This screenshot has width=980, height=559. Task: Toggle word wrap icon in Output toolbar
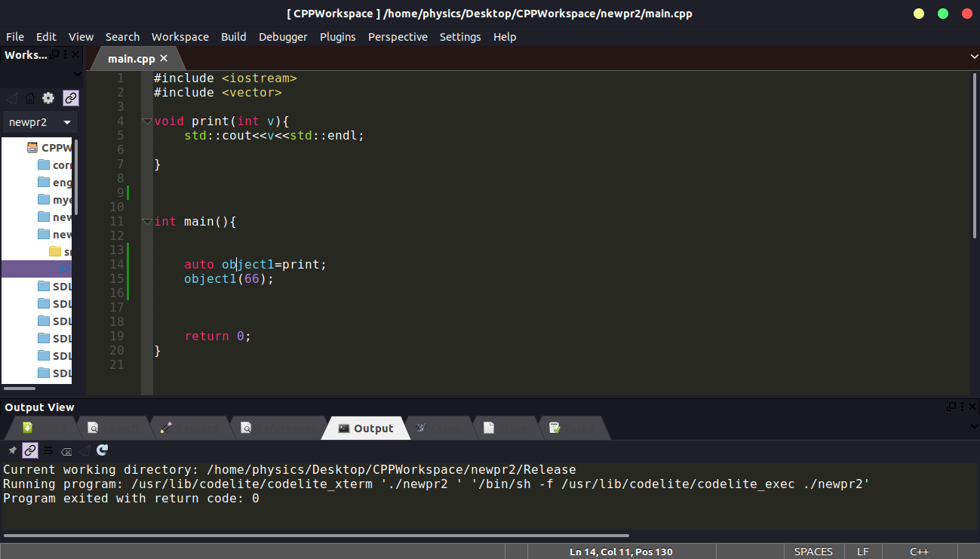pos(48,450)
